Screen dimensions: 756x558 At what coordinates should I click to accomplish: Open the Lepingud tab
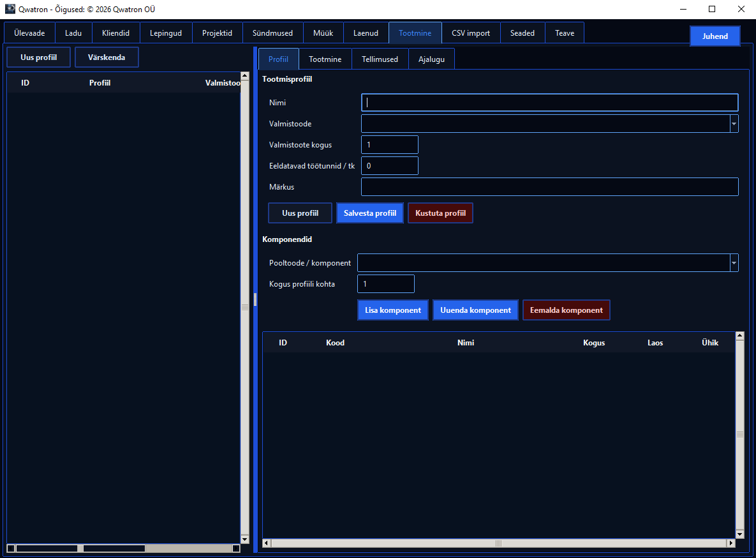[x=166, y=33]
